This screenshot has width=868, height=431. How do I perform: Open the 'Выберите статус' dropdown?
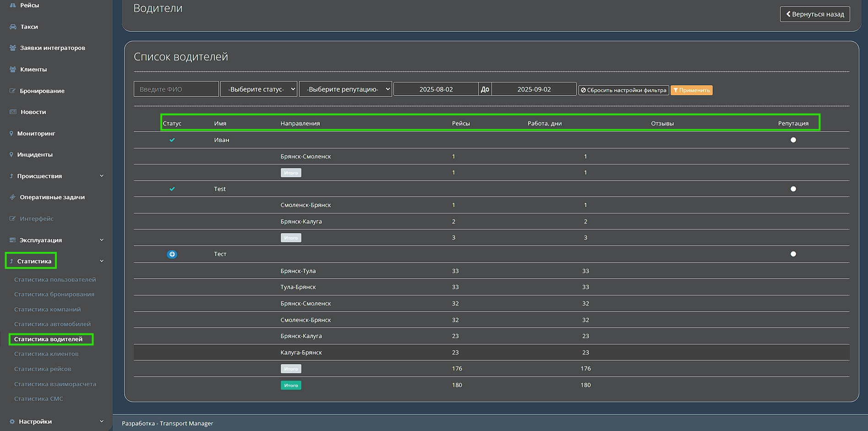point(259,89)
